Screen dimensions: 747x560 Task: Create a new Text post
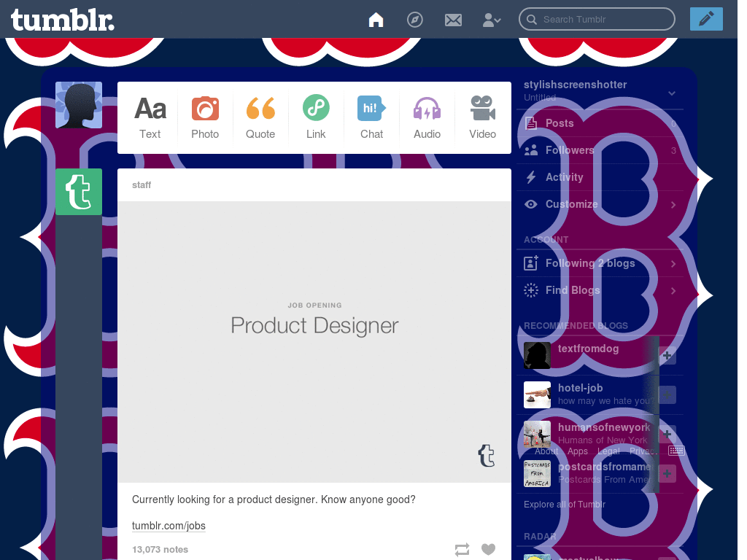point(150,117)
